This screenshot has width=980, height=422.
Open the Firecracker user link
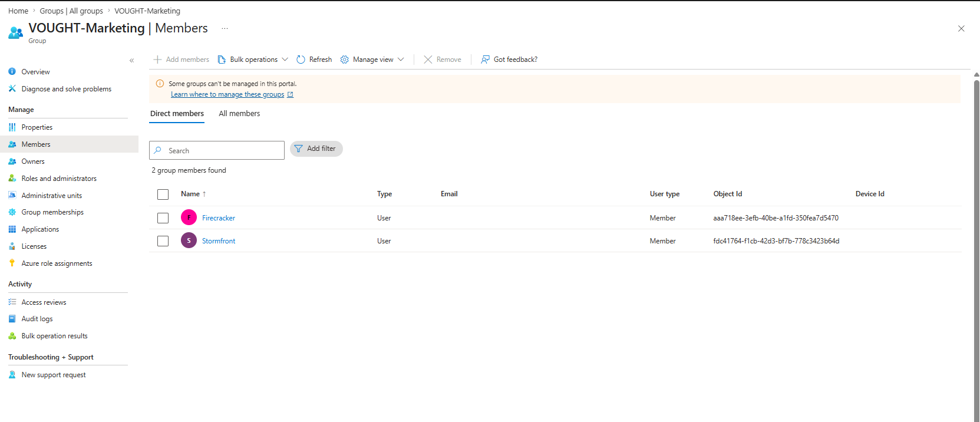219,218
